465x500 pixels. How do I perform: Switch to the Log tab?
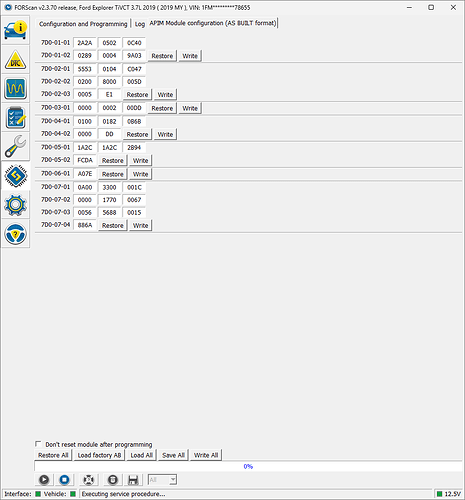[140, 24]
